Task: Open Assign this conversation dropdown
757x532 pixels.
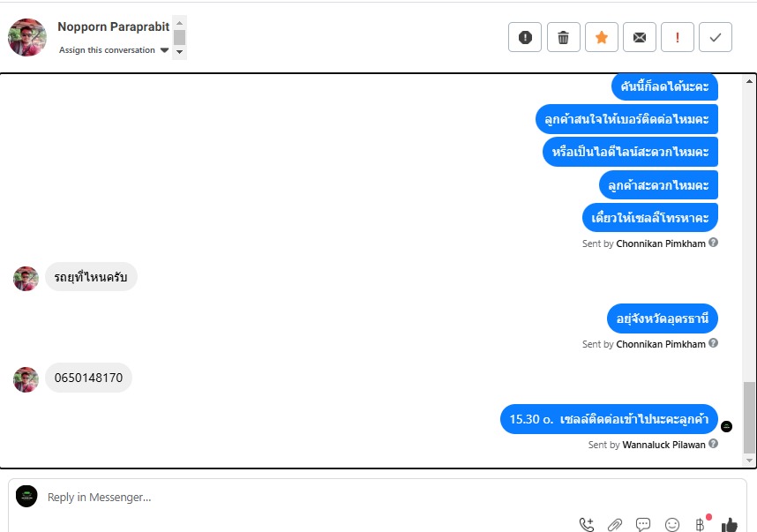Action: tap(114, 50)
